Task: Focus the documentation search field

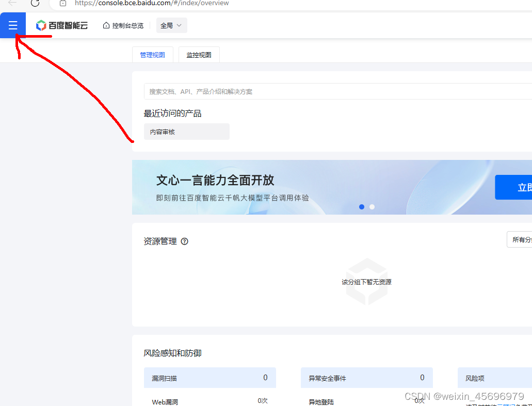Action: pyautogui.click(x=337, y=91)
